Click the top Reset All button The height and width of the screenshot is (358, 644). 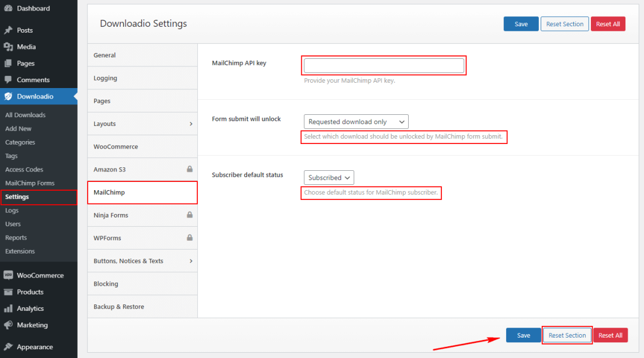pos(608,24)
